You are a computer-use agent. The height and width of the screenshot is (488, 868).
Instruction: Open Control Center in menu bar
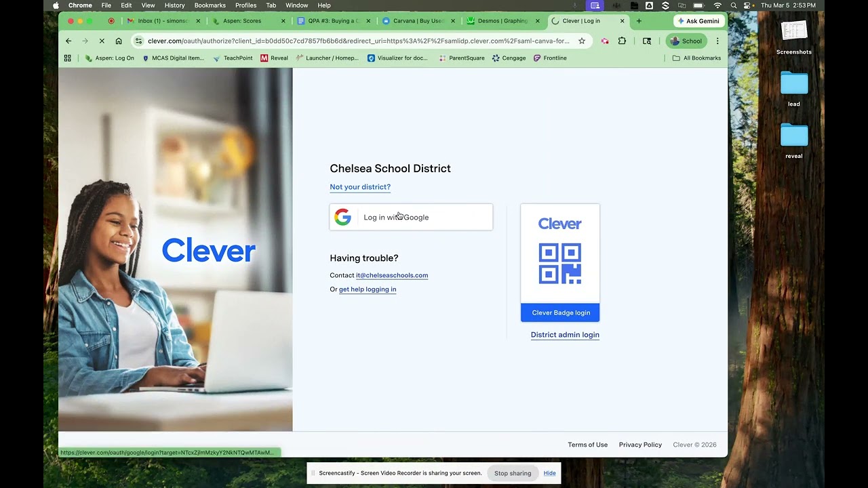tap(749, 5)
